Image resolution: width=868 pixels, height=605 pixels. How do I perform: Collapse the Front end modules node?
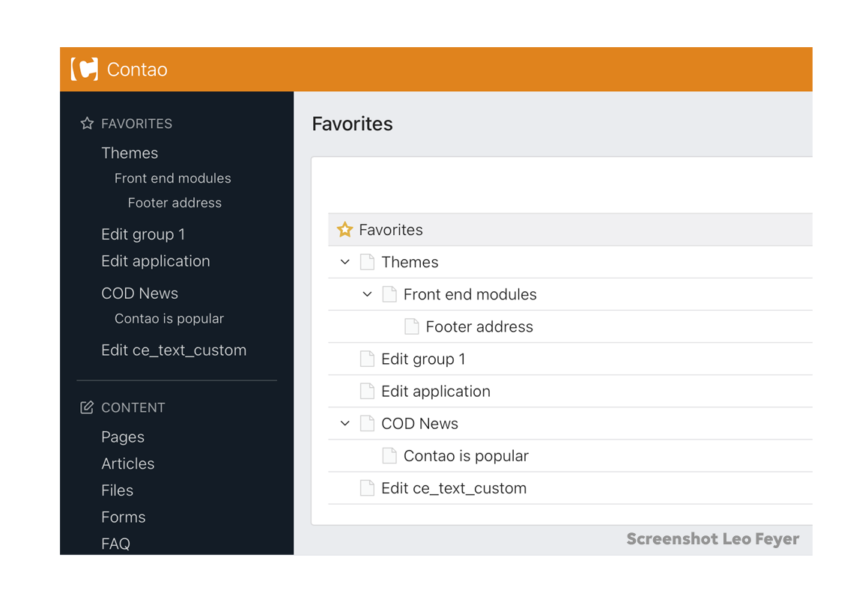pyautogui.click(x=367, y=294)
